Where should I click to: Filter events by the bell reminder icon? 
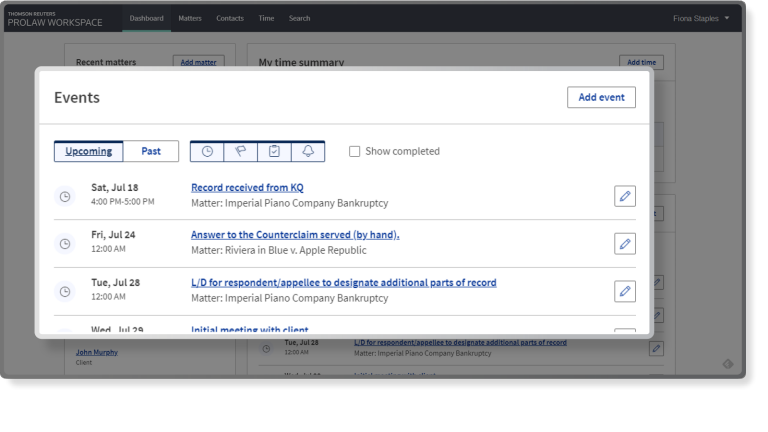pyautogui.click(x=308, y=151)
